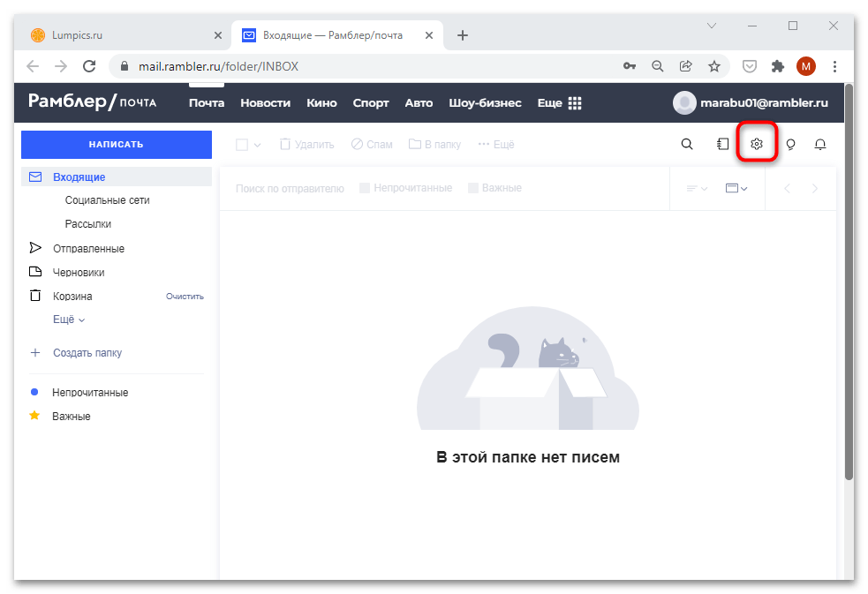The width and height of the screenshot is (868, 594).
Task: Open the notifications bell icon
Action: pyautogui.click(x=819, y=145)
